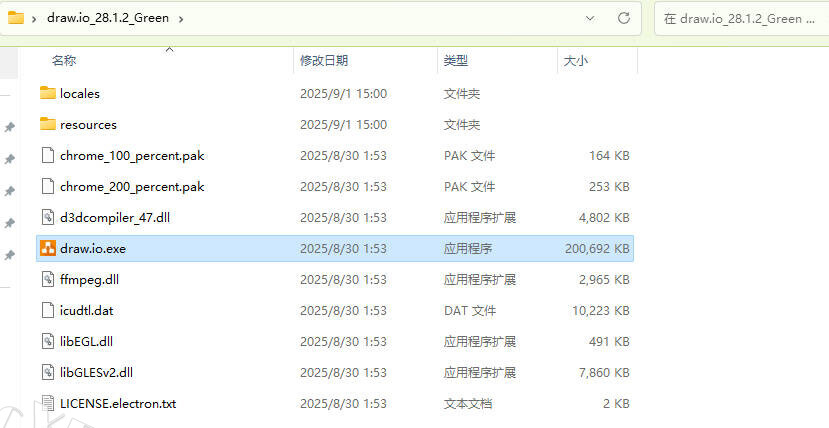The height and width of the screenshot is (428, 829).
Task: Click the libGLESv2.dll file icon
Action: [x=48, y=372]
